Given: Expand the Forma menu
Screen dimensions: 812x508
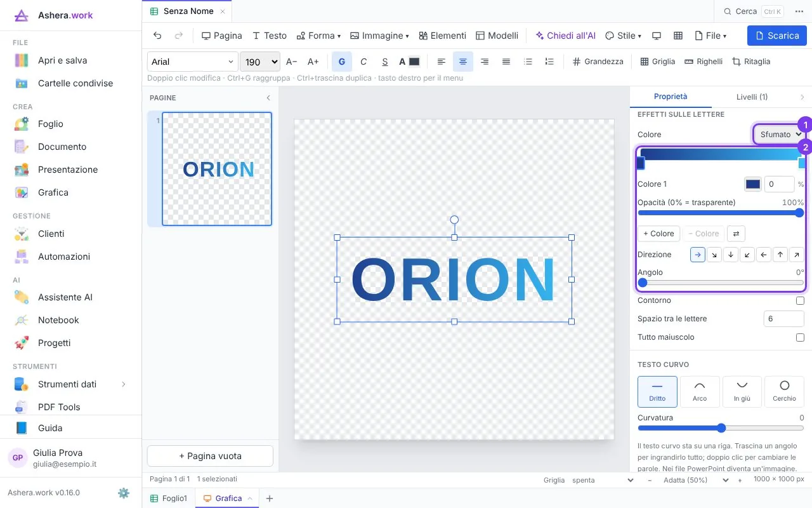Looking at the screenshot, I should tap(319, 36).
